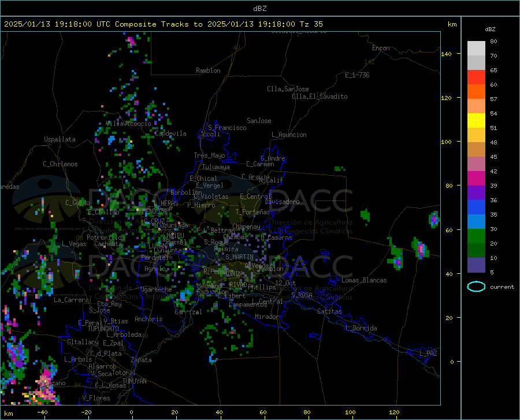Click the Lomas_Blancas place label
520x420 pixels.
(x=364, y=280)
